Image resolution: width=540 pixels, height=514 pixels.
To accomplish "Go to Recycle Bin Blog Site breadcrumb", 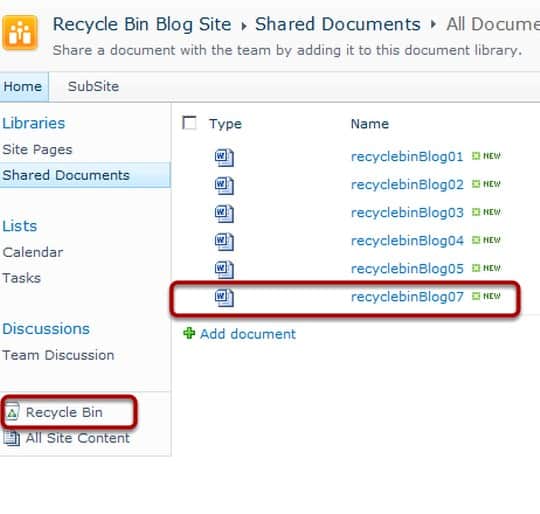I will [142, 24].
